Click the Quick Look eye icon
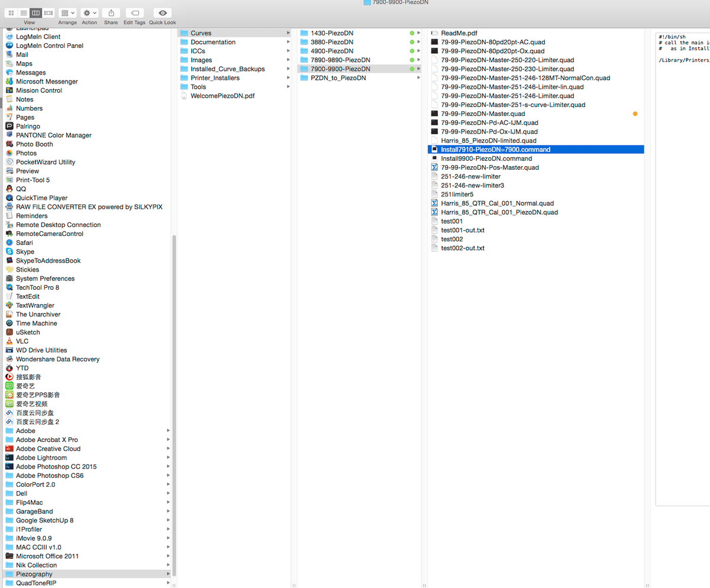Viewport: 710px width, 588px height. (162, 12)
